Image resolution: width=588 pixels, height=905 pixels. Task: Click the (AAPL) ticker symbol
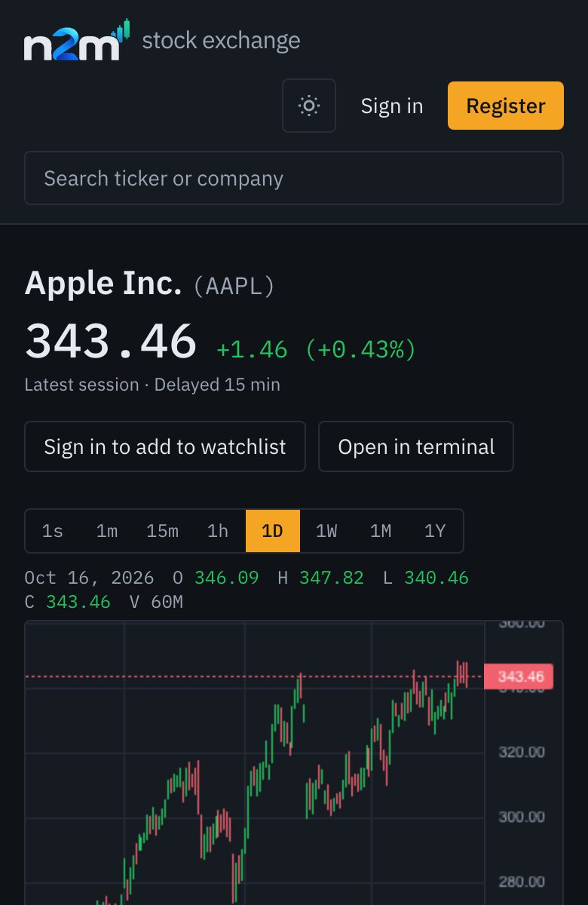pyautogui.click(x=234, y=286)
